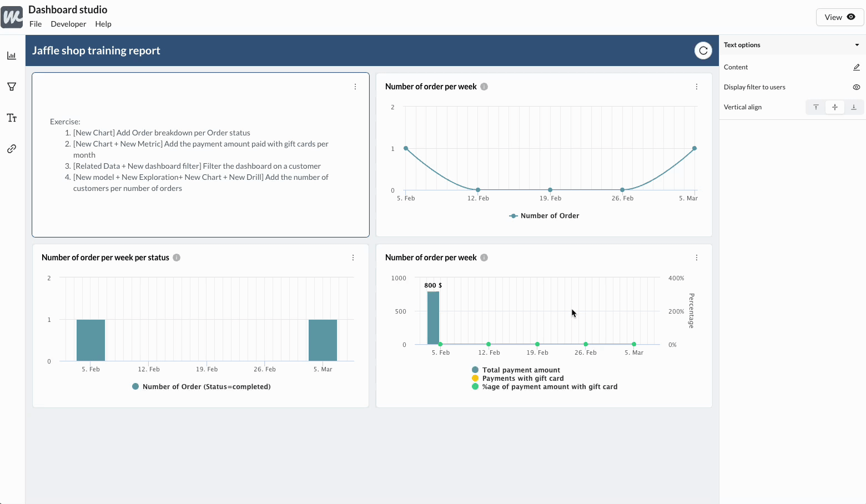Select the text tool in sidebar
The image size is (866, 504).
(12, 118)
